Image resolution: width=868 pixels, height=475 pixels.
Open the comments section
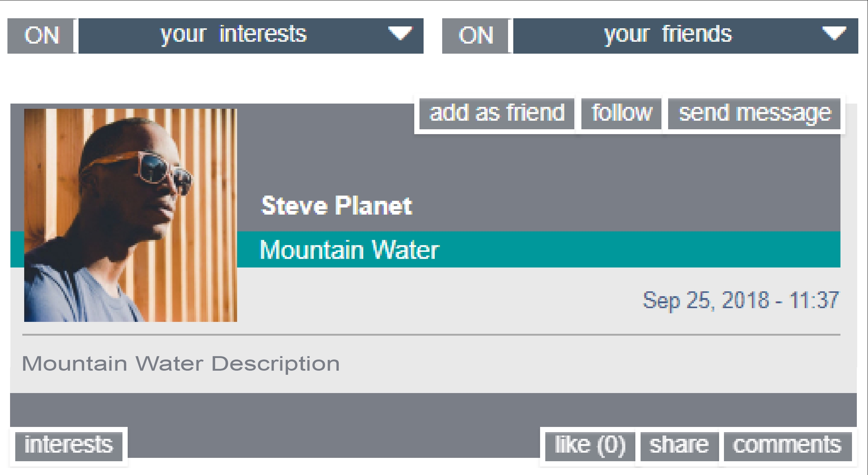click(787, 446)
